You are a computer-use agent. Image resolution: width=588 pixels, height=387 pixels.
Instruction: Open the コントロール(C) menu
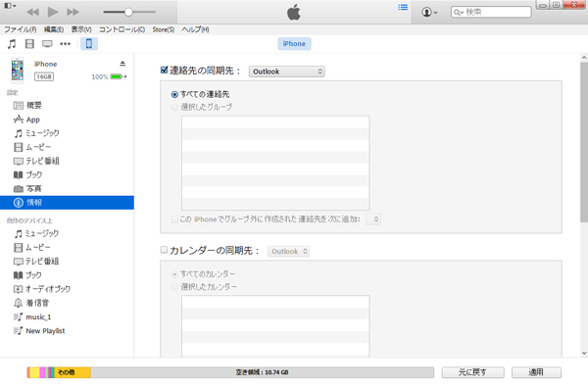click(x=122, y=29)
